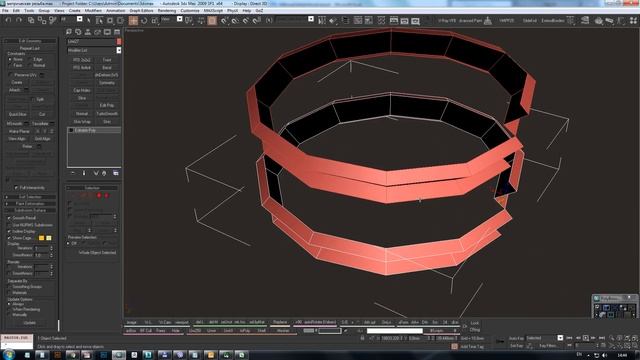
Task: Toggle the Smooth Result checkbox
Action: coord(9,218)
